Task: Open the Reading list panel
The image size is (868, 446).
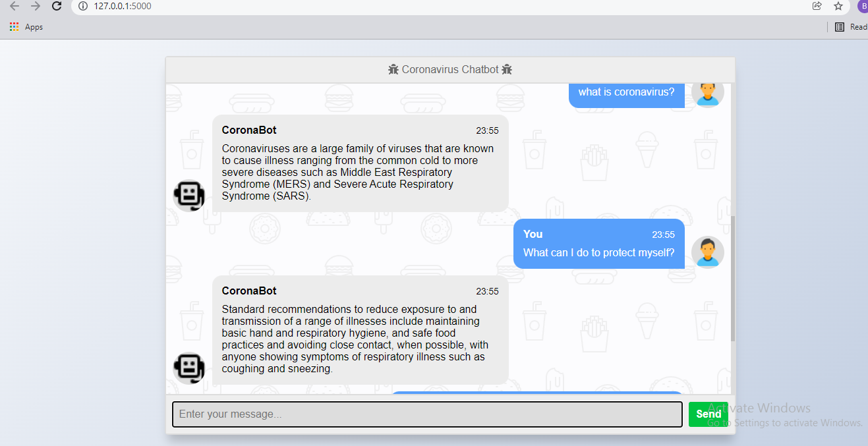Action: [840, 26]
